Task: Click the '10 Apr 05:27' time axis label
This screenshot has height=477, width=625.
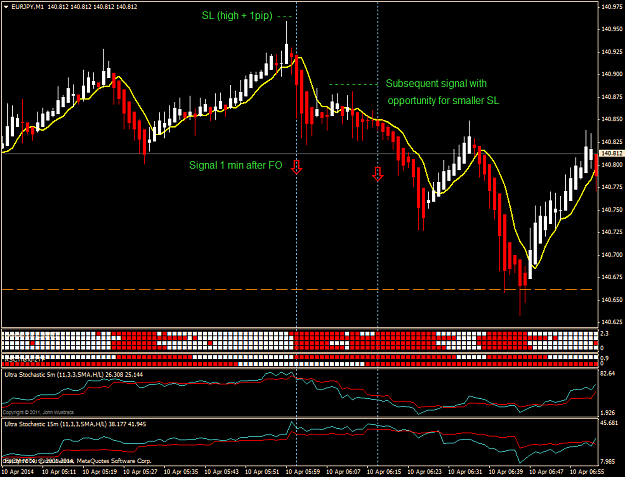Action: pos(140,472)
